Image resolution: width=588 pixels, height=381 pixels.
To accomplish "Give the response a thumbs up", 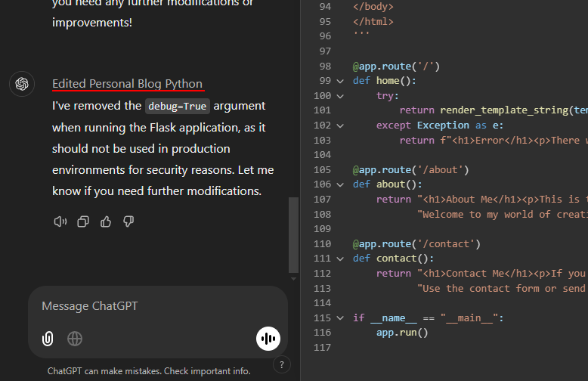I will click(106, 221).
